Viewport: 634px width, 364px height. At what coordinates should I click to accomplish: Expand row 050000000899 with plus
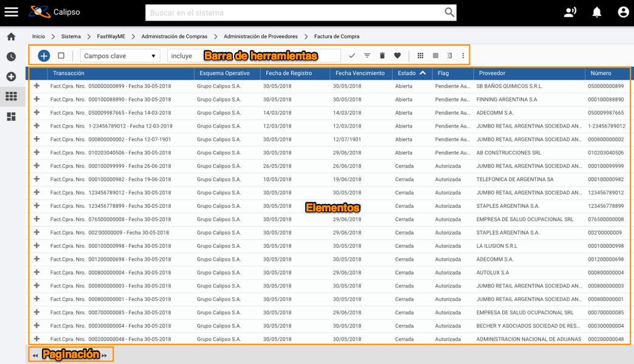pyautogui.click(x=37, y=86)
